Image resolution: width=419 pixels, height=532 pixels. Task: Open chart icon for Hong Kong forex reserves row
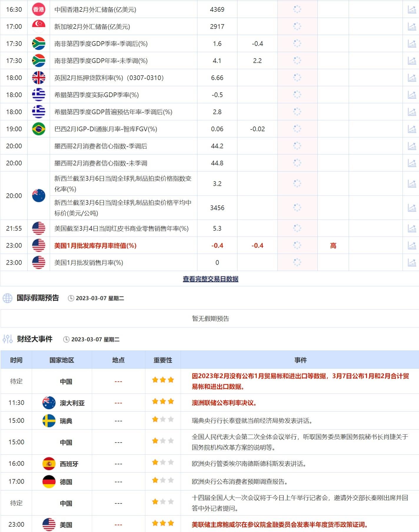coord(412,10)
